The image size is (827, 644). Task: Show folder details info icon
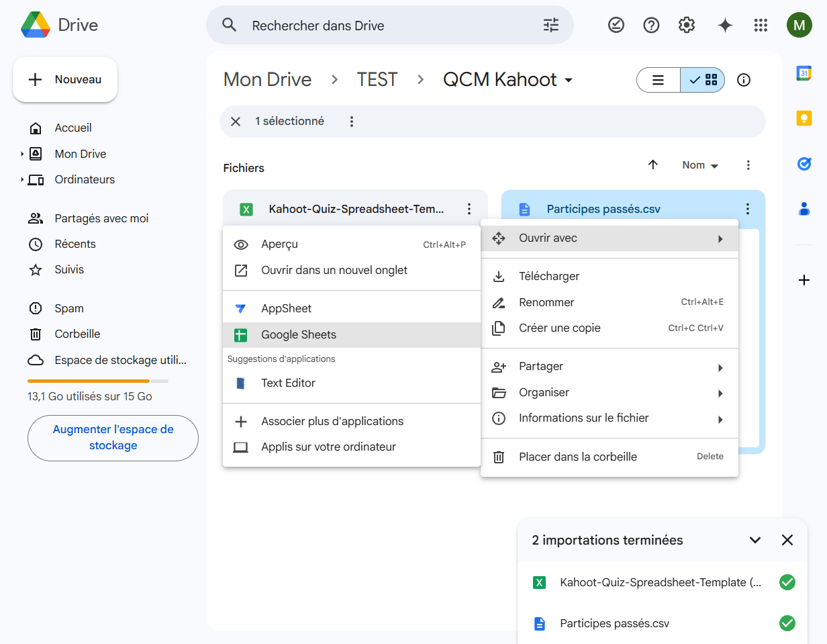point(743,80)
